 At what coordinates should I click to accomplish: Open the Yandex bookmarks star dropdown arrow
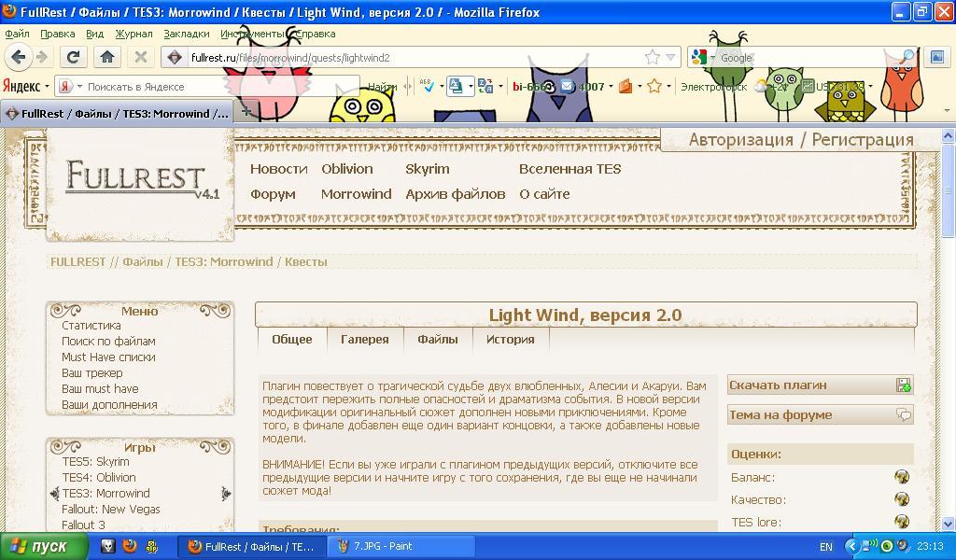(668, 87)
